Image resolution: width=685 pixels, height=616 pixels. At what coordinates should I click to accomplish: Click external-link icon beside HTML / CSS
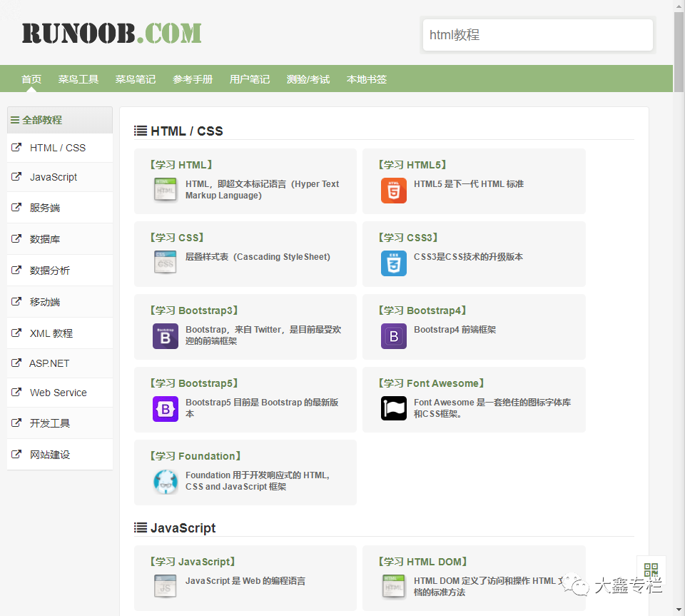(x=16, y=147)
